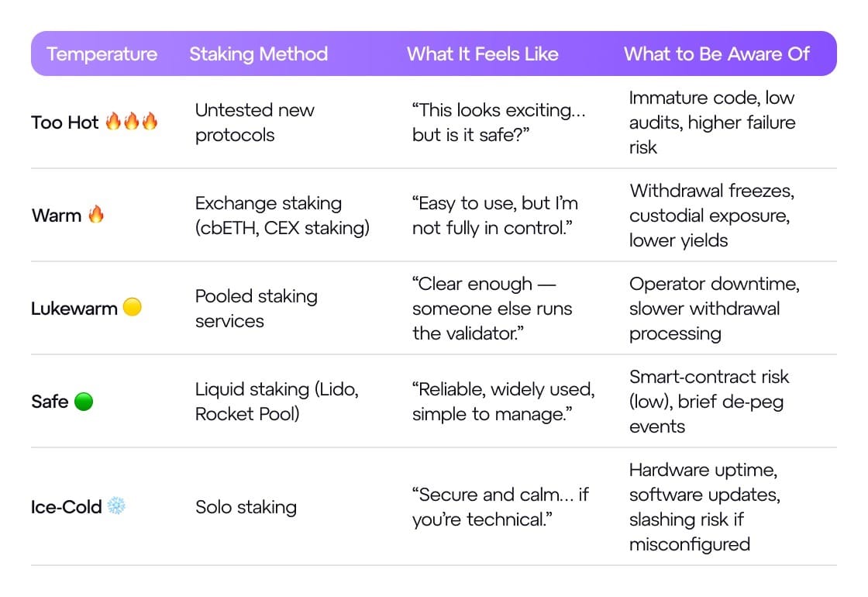The width and height of the screenshot is (868, 597).
Task: Click the "Reliable, widely used, simple to manage" quote
Action: pyautogui.click(x=503, y=402)
